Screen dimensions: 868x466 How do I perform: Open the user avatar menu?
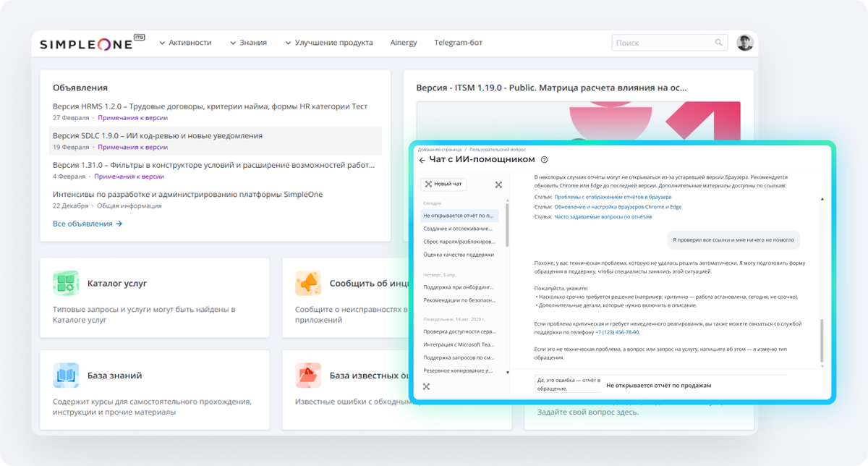pyautogui.click(x=745, y=43)
